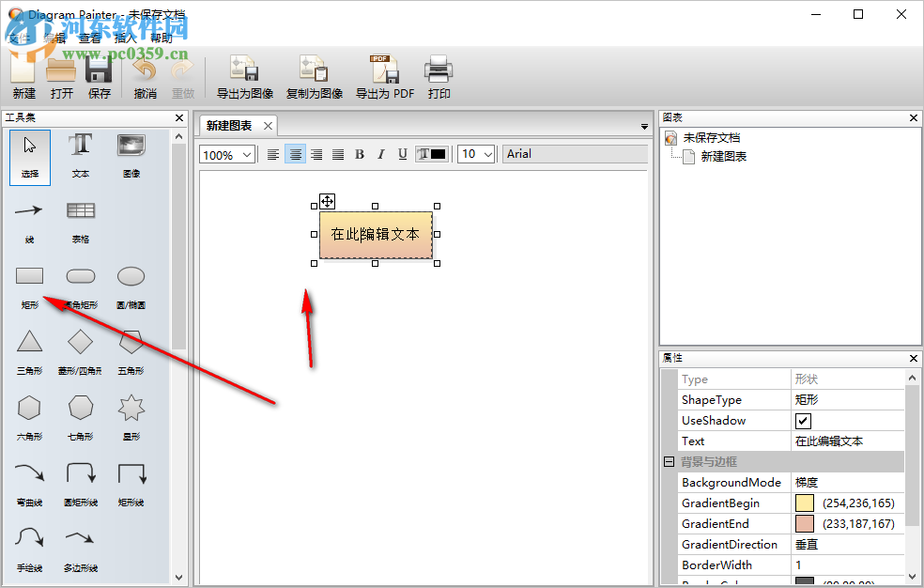This screenshot has width=924, height=588.
Task: Toggle the UseShadow checkbox in properties
Action: click(x=803, y=420)
